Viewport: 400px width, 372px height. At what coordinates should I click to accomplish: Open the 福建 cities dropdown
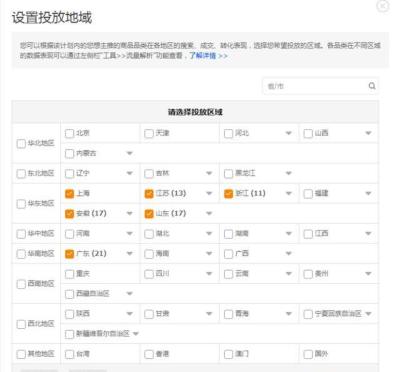[368, 194]
